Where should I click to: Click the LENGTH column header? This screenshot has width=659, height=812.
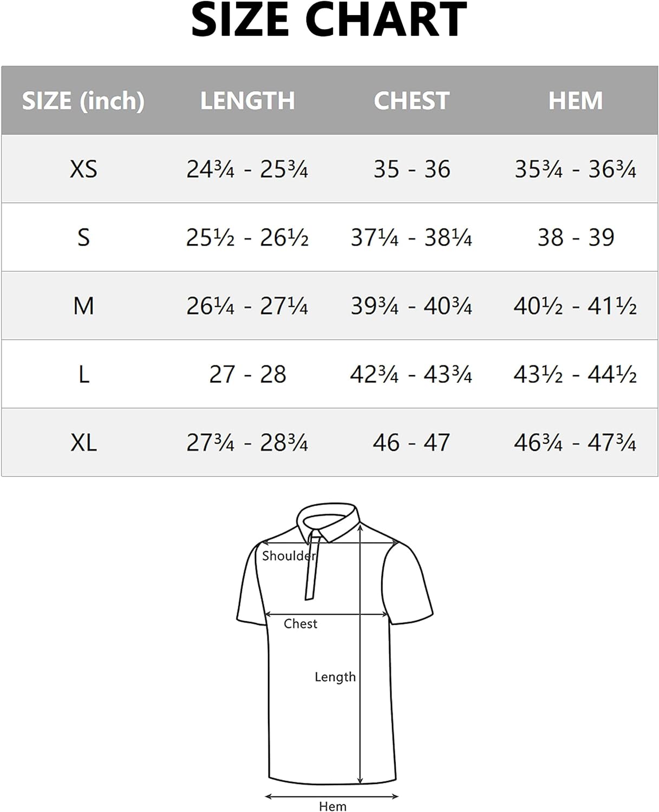coord(247,101)
